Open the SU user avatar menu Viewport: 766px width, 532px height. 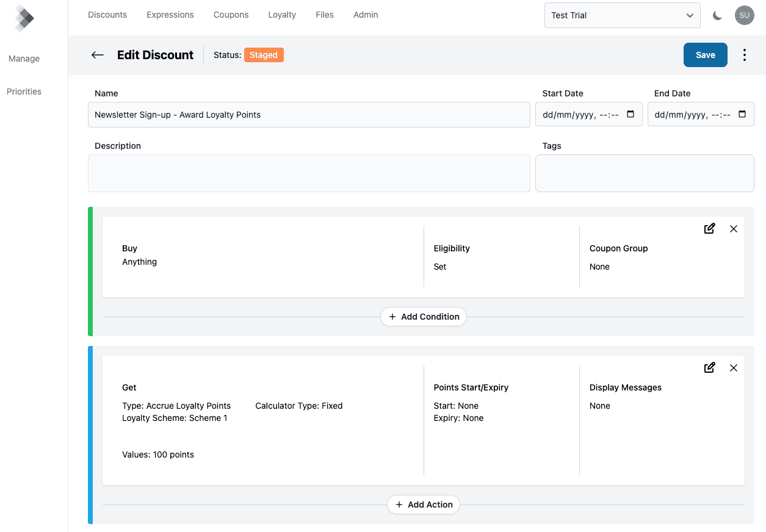(x=744, y=15)
